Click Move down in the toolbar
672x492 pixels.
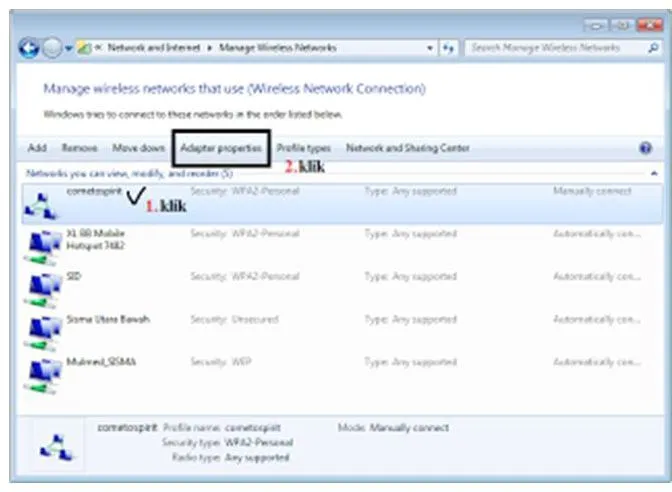pos(138,148)
